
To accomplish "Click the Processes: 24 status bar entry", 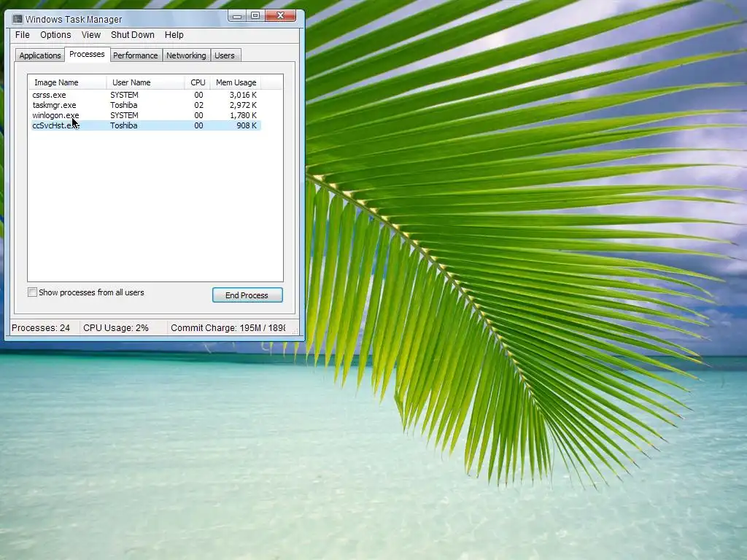I will [x=41, y=327].
